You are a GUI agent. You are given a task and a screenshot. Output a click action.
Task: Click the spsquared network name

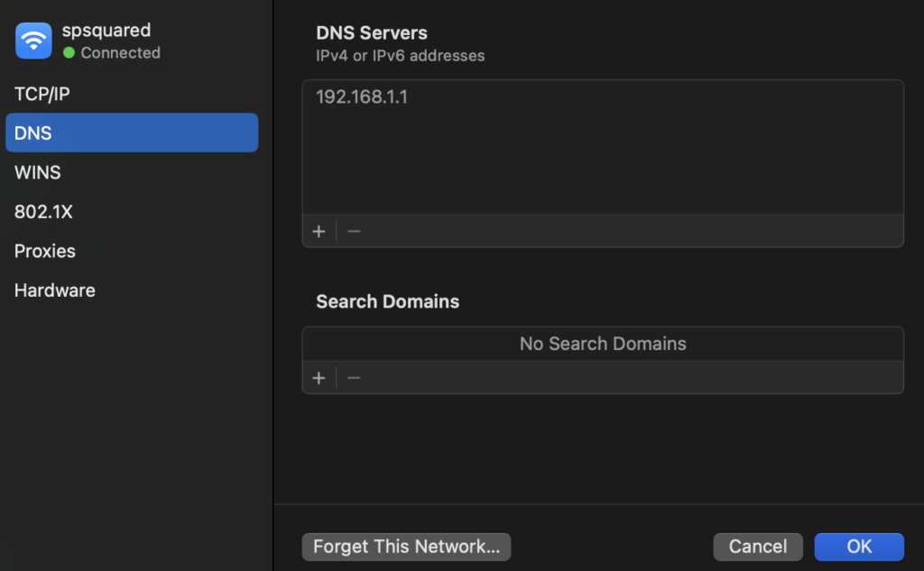pyautogui.click(x=106, y=30)
